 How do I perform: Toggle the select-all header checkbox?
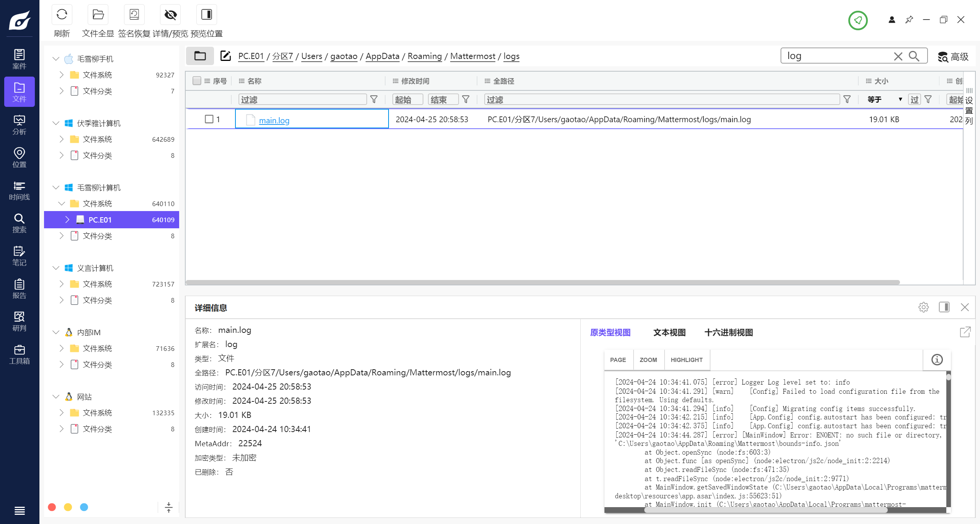197,81
